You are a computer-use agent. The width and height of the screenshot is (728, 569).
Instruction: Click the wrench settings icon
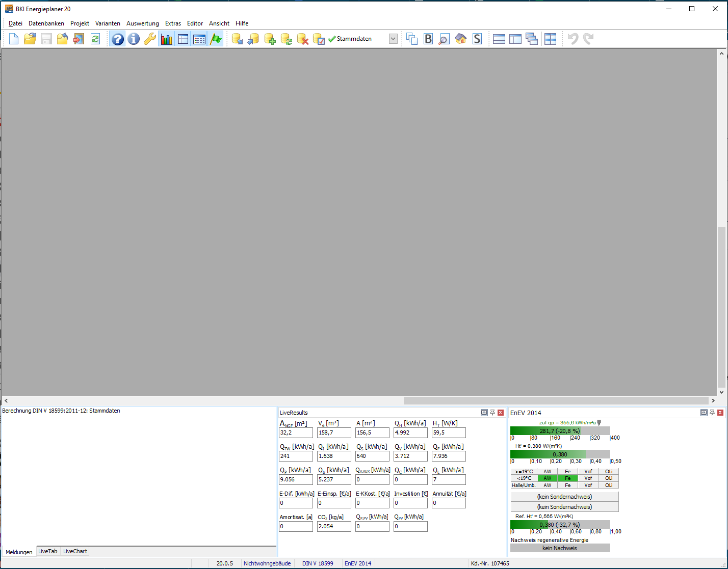[x=149, y=39]
